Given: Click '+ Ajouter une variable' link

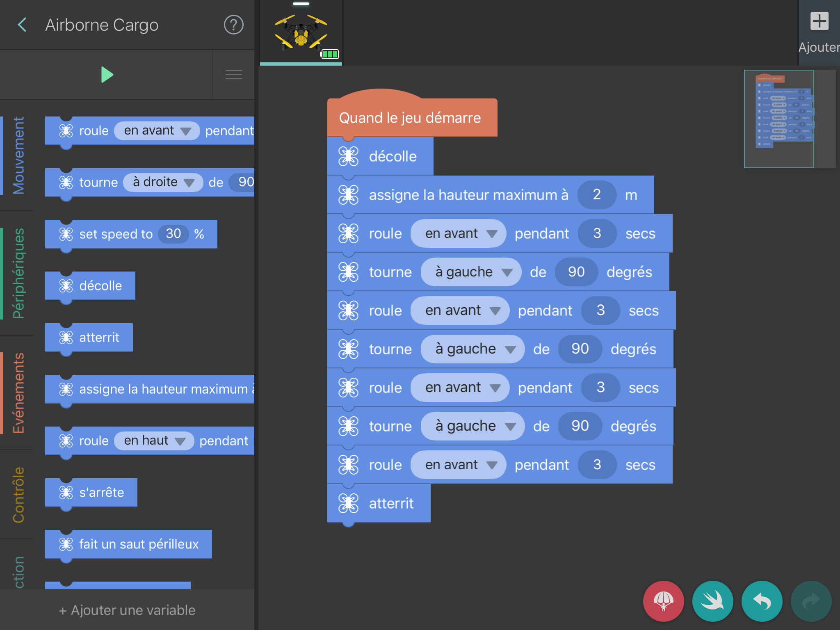Looking at the screenshot, I should point(127,610).
